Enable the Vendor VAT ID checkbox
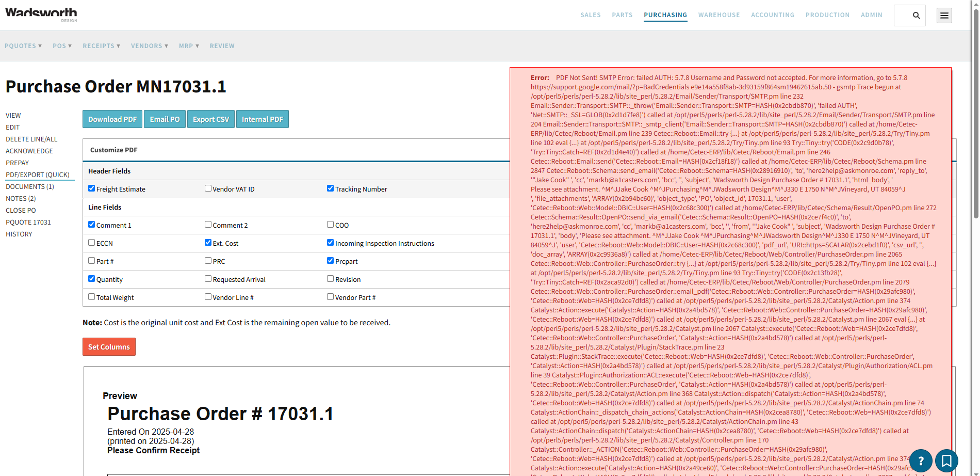The image size is (980, 476). [208, 188]
